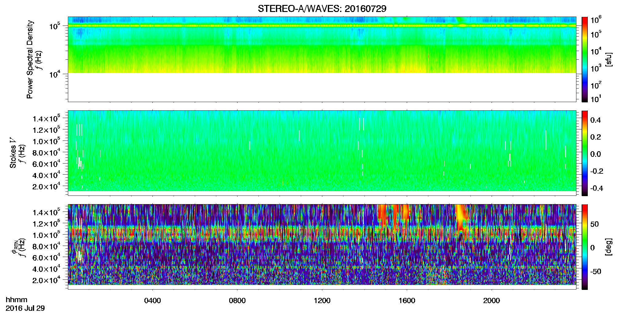644x332 pixels.
Task: Click the -50 label on degrees colorbar
Action: (x=596, y=271)
